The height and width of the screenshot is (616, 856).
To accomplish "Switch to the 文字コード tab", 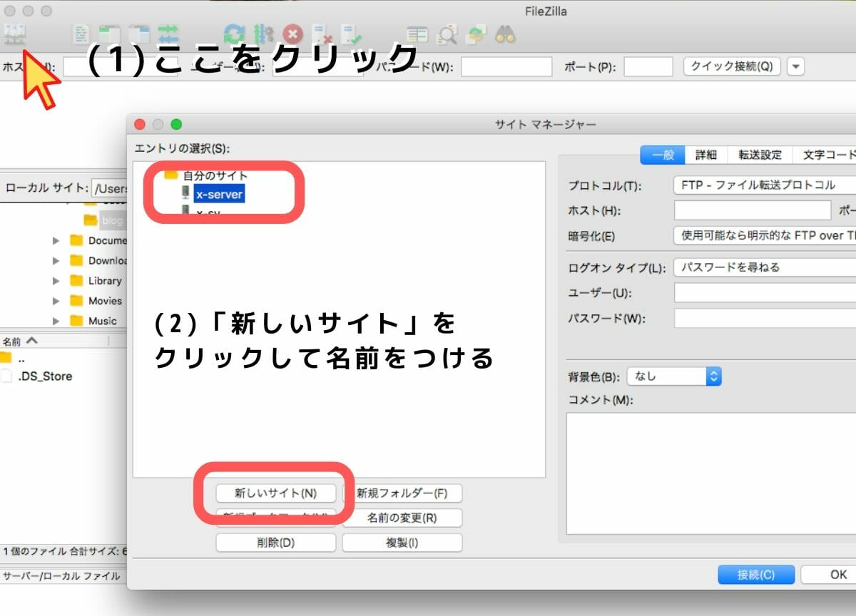I will pyautogui.click(x=825, y=155).
